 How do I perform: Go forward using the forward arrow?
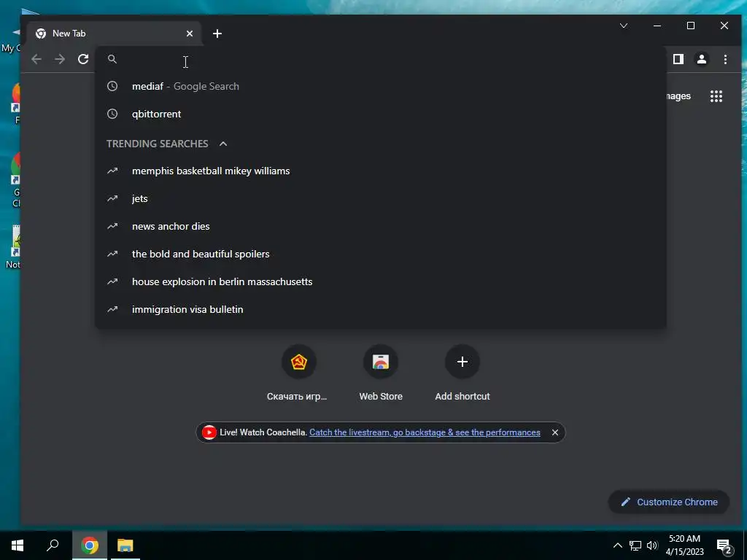pyautogui.click(x=60, y=59)
